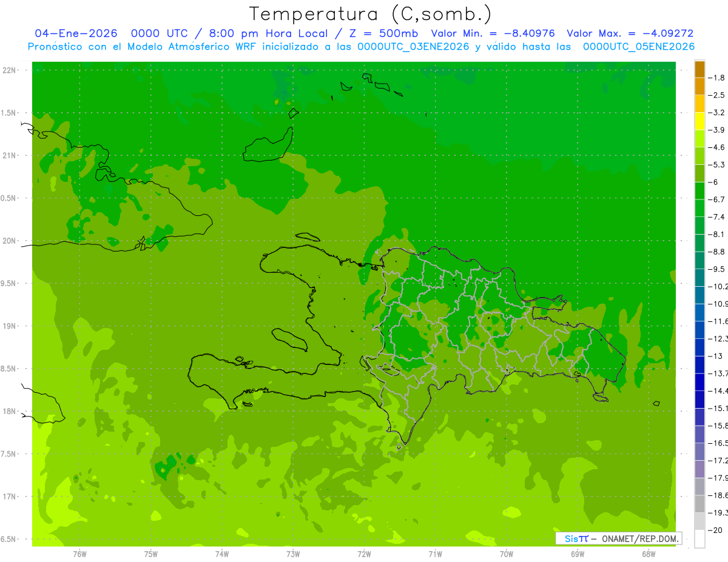
Task: Click '0000UTC_03ENE2026' initialization timestamp
Action: pyautogui.click(x=414, y=47)
